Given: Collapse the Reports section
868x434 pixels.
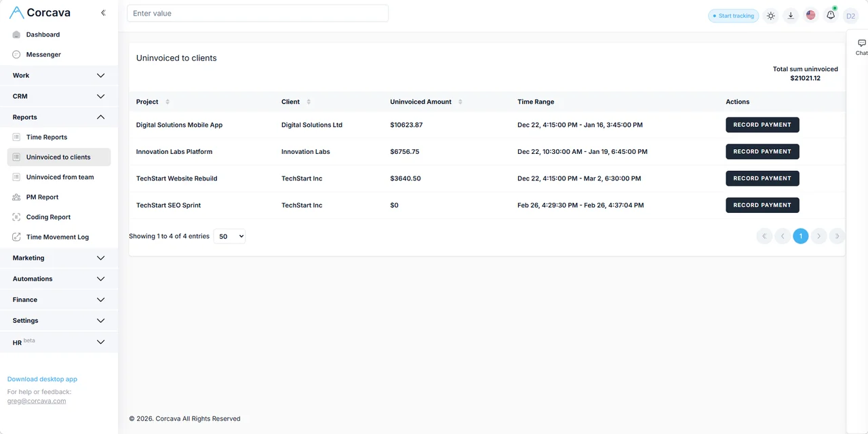Looking at the screenshot, I should click(59, 117).
